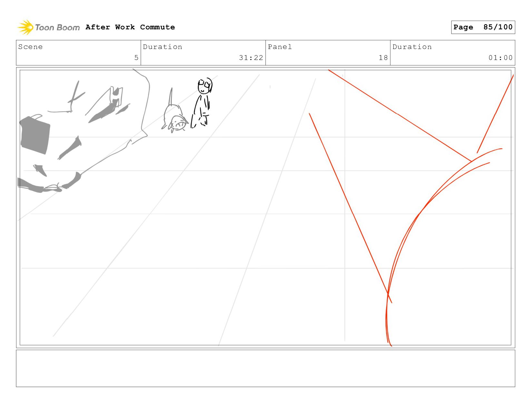The width and height of the screenshot is (532, 411).
Task: Click the Page 85/100 indicator box
Action: [x=483, y=27]
